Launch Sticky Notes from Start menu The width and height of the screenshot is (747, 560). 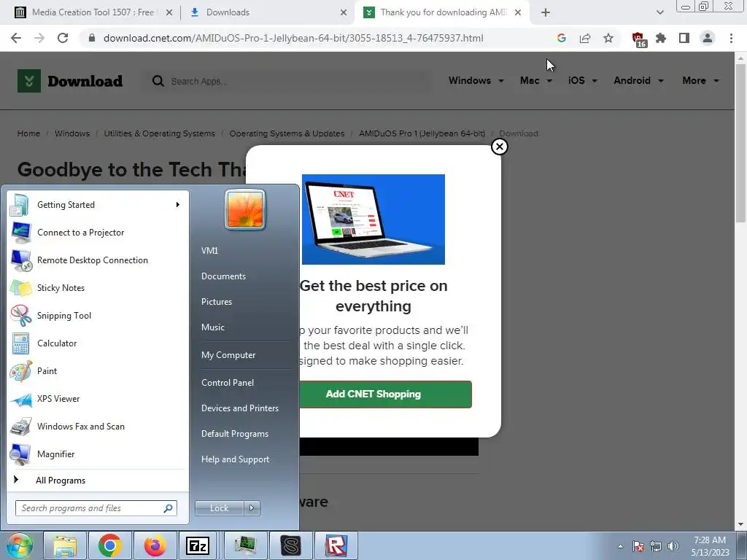click(98, 287)
